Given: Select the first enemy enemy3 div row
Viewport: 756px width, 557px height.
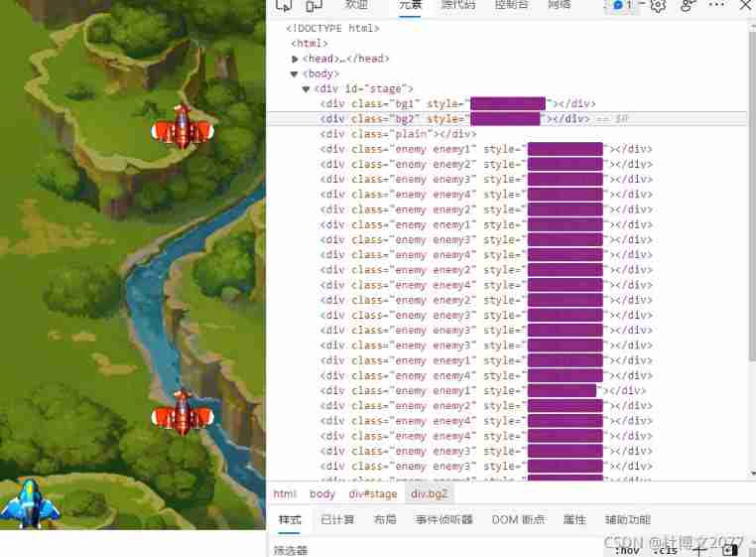Looking at the screenshot, I should [486, 179].
